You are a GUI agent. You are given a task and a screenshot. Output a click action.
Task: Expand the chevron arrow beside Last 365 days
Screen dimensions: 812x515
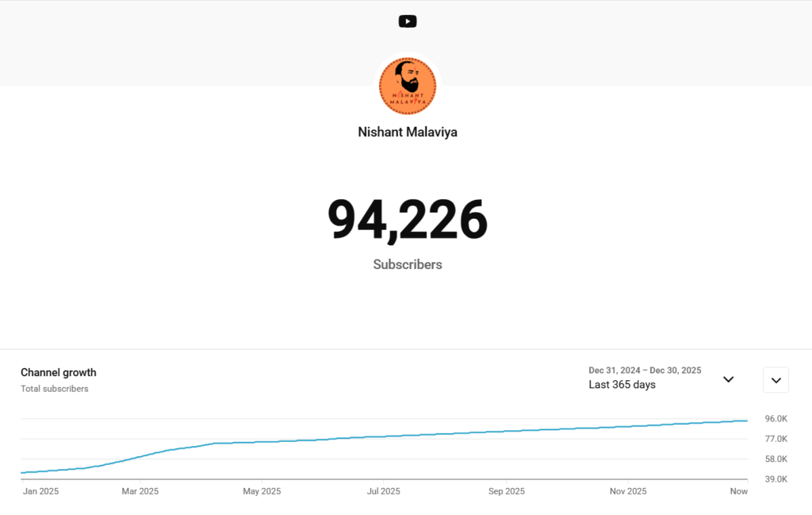coord(729,379)
